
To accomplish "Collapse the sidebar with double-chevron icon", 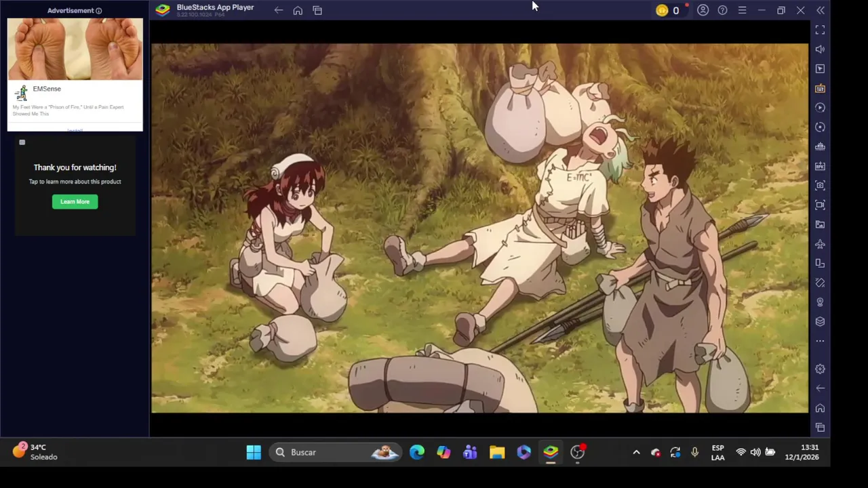I will pyautogui.click(x=821, y=10).
